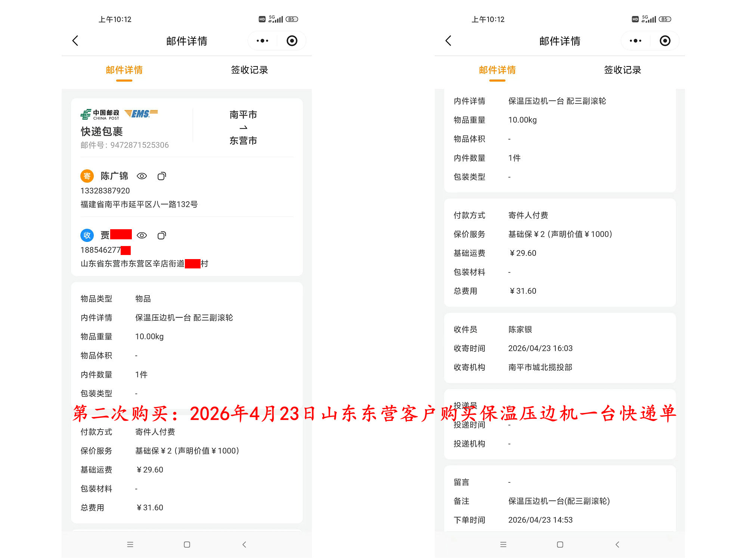Tap the home (○) navigation button
This screenshot has width=747, height=560.
click(x=187, y=544)
